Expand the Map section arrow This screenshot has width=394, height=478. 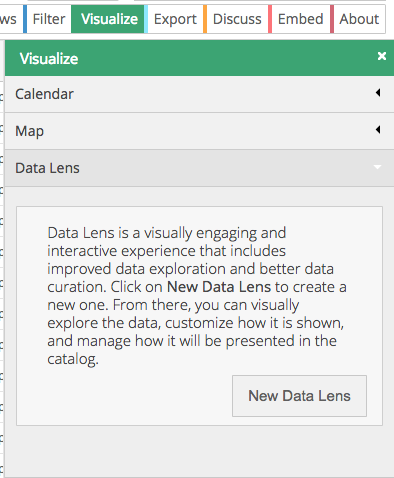coord(378,129)
